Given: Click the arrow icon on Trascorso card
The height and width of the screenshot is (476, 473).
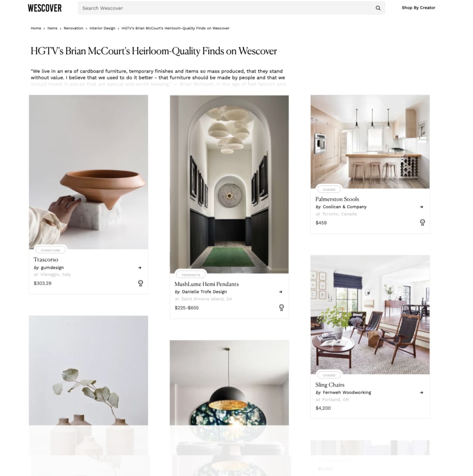Looking at the screenshot, I should pyautogui.click(x=140, y=268).
